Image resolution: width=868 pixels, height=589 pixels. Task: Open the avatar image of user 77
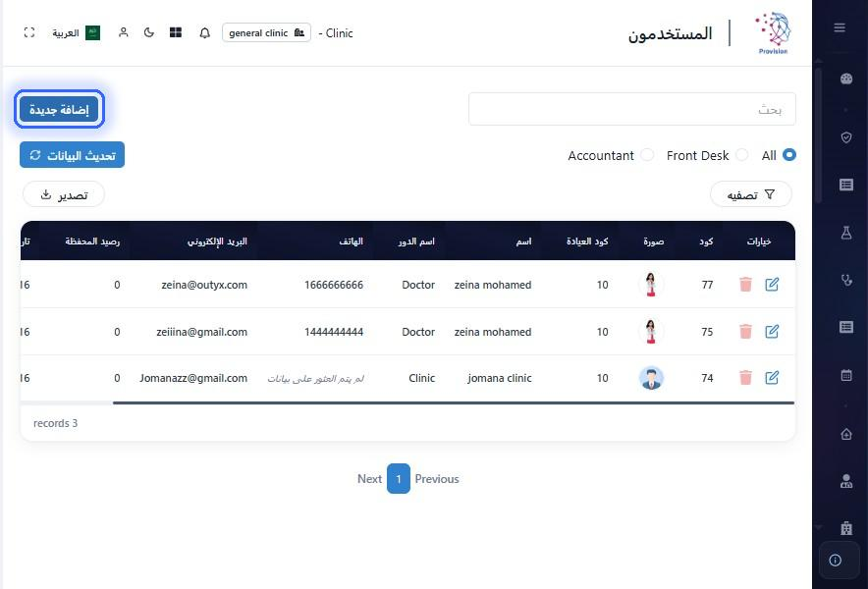pyautogui.click(x=651, y=285)
